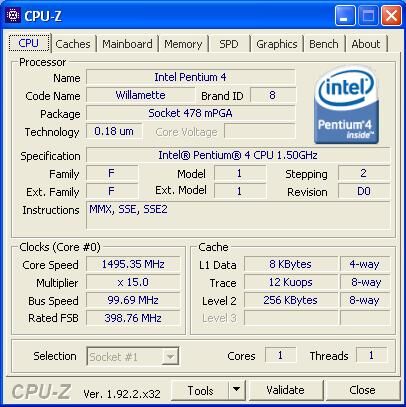Screen dimensions: 406x407
Task: Click the Tools button
Action: [200, 390]
